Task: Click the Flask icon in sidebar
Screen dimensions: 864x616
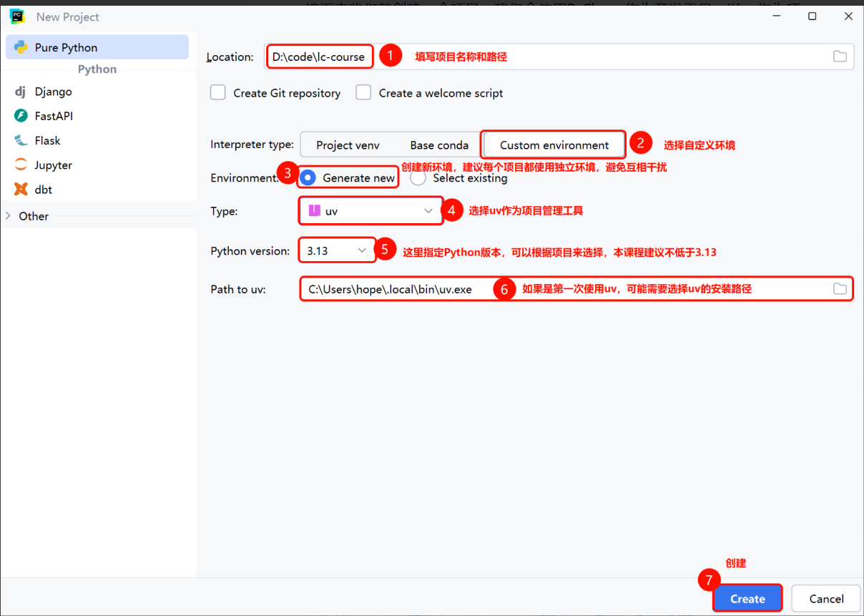Action: pyautogui.click(x=21, y=140)
